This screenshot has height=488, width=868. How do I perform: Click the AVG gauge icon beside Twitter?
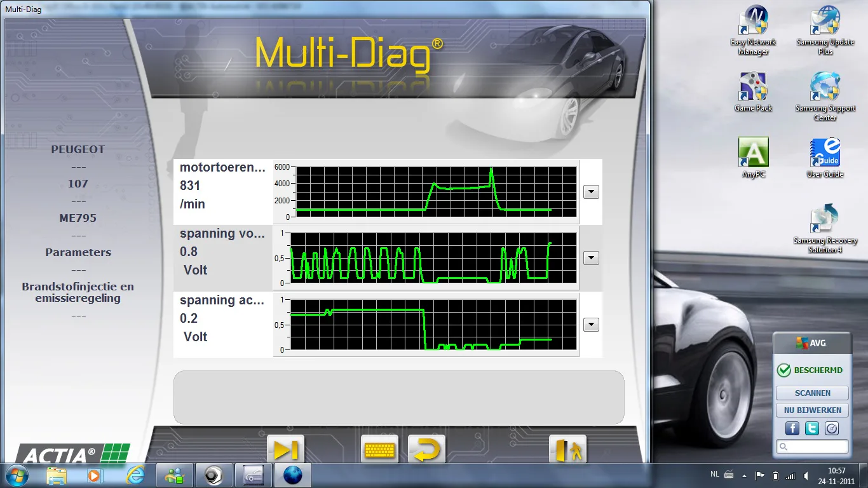[x=832, y=428]
